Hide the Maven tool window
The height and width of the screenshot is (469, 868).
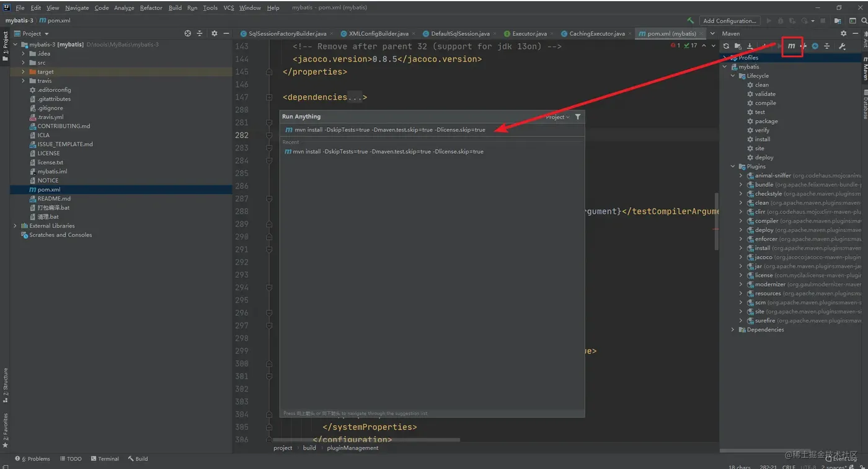[x=855, y=33]
